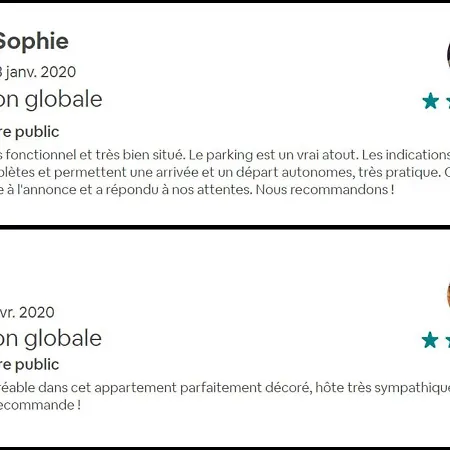Screen dimensions: 450x450
Task: Click the closing word 'ecommande !' in the second review
Action: click(40, 405)
